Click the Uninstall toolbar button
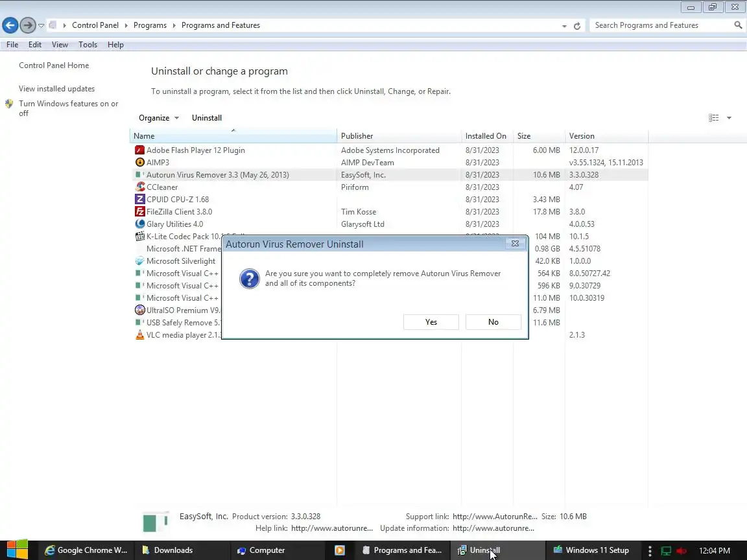 coord(207,117)
